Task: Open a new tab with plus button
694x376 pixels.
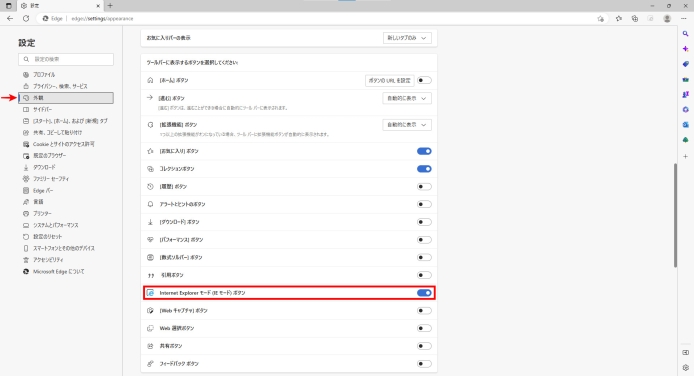Action: pos(110,6)
